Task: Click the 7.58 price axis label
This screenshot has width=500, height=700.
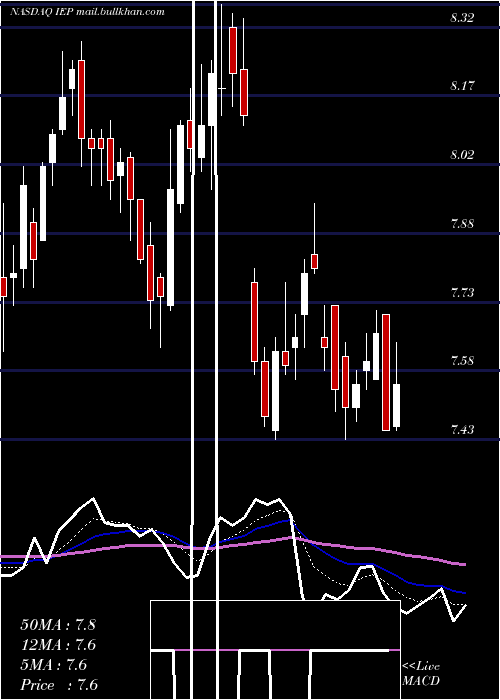Action: pyautogui.click(x=462, y=360)
